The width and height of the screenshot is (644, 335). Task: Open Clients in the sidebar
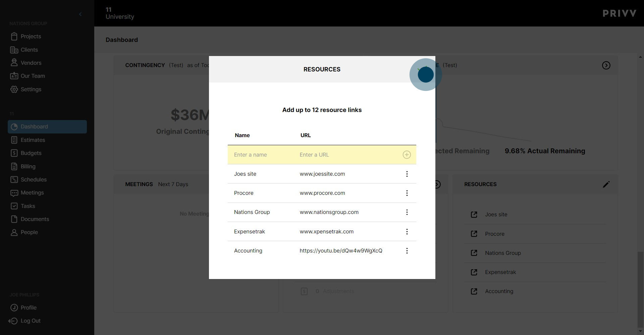pyautogui.click(x=29, y=50)
